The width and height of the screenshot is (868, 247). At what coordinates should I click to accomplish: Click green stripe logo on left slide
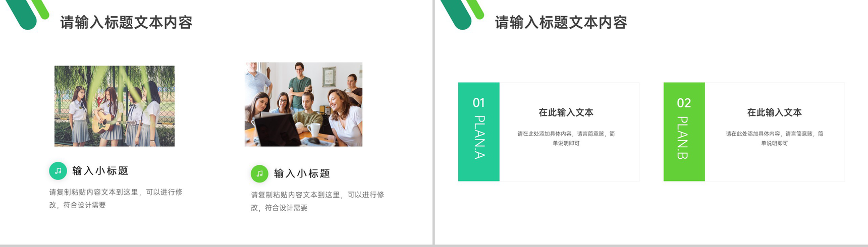click(28, 14)
